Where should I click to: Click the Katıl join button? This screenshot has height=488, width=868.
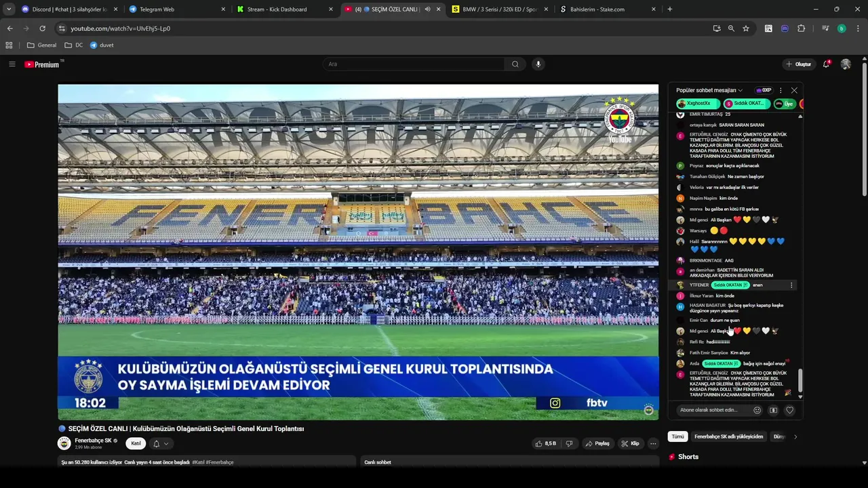(136, 443)
